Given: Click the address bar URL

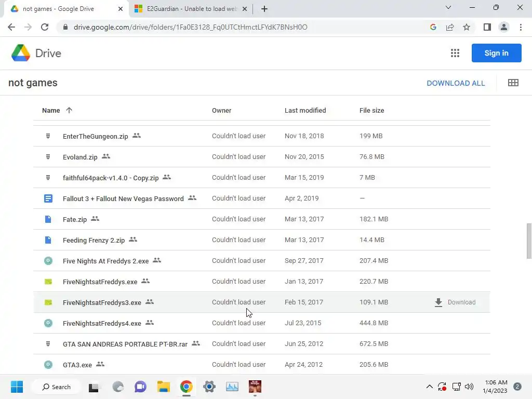Looking at the screenshot, I should [190, 27].
